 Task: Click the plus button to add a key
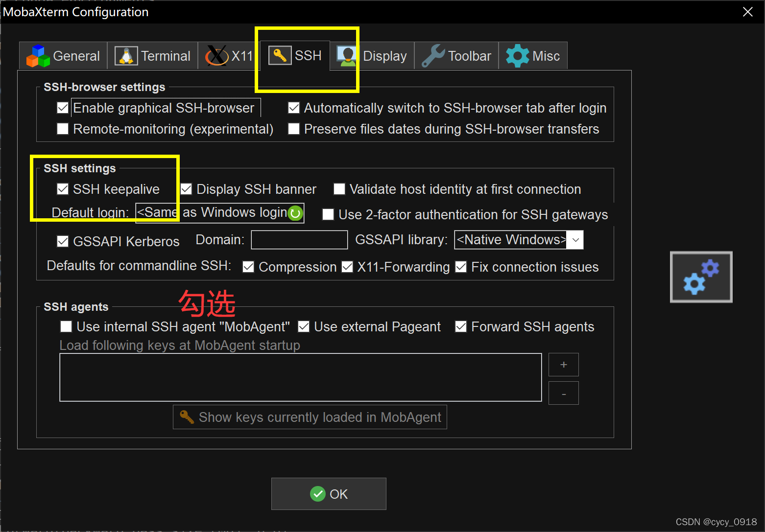(563, 365)
